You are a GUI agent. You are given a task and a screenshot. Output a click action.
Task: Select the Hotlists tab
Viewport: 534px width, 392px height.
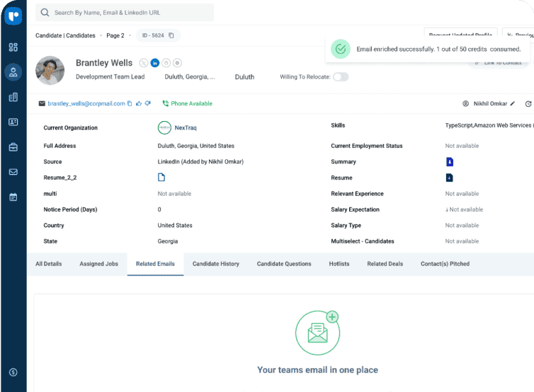(339, 264)
